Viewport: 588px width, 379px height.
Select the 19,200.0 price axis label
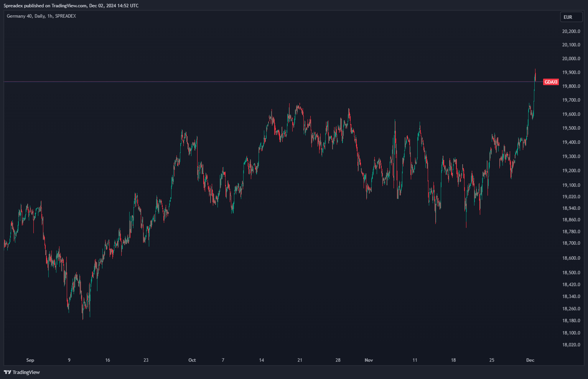(571, 171)
